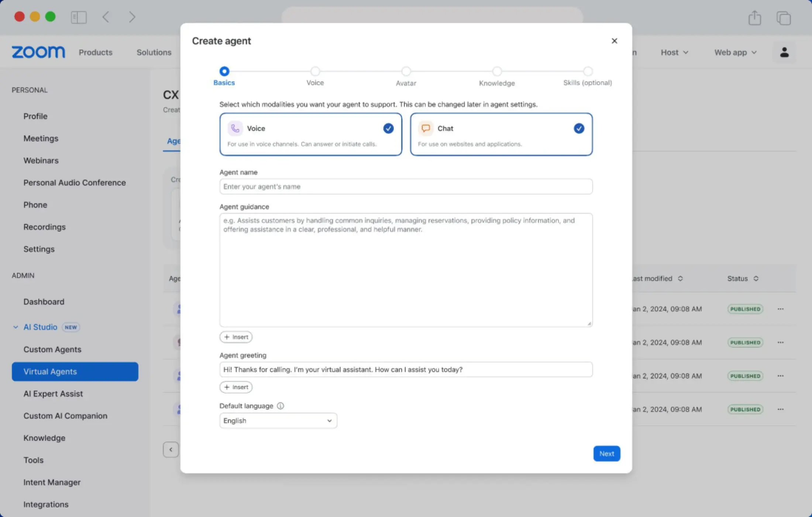Image resolution: width=812 pixels, height=517 pixels.
Task: Close the Create agent dialog
Action: (x=614, y=41)
